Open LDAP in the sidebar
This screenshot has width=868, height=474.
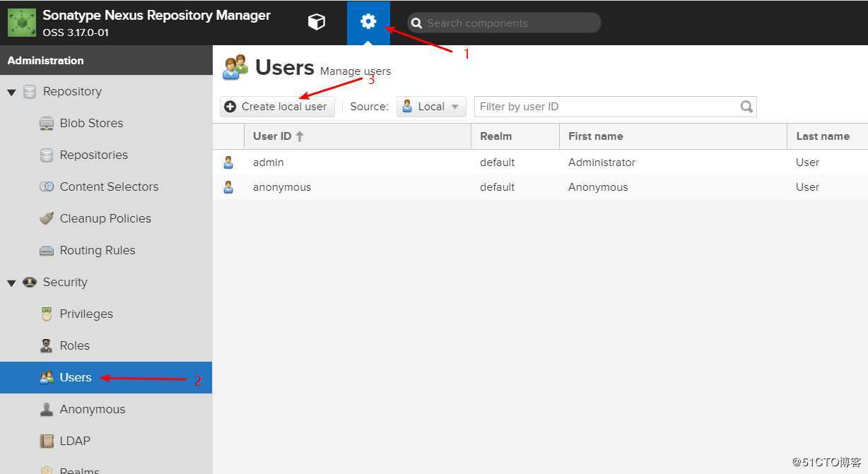[x=106, y=442]
